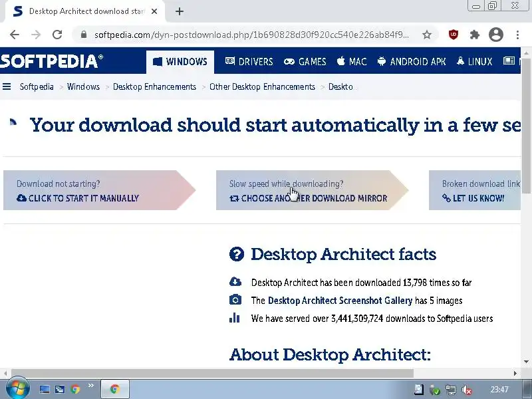The height and width of the screenshot is (399, 532).
Task: Click the camera icon beside Screenshot Gallery
Action: click(x=235, y=300)
